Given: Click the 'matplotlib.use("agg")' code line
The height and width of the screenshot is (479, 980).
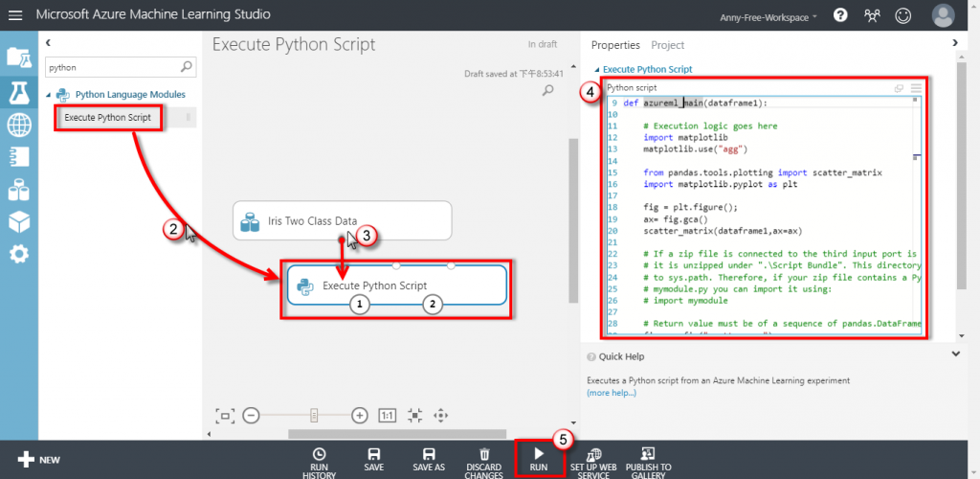Looking at the screenshot, I should point(695,148).
